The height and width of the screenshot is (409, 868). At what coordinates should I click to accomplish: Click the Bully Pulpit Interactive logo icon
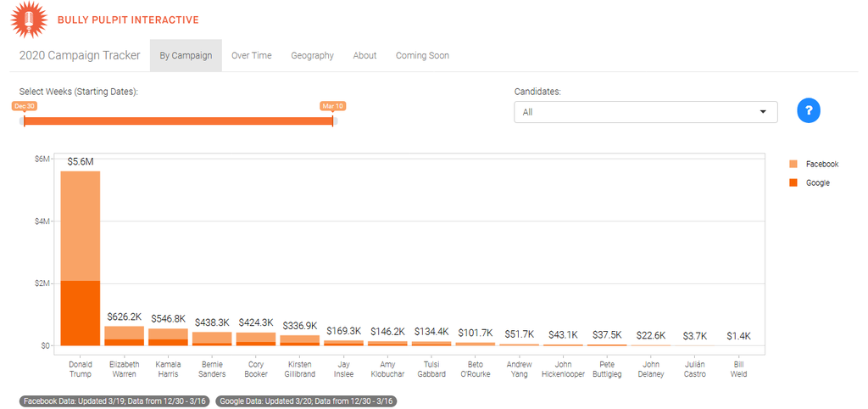click(30, 19)
